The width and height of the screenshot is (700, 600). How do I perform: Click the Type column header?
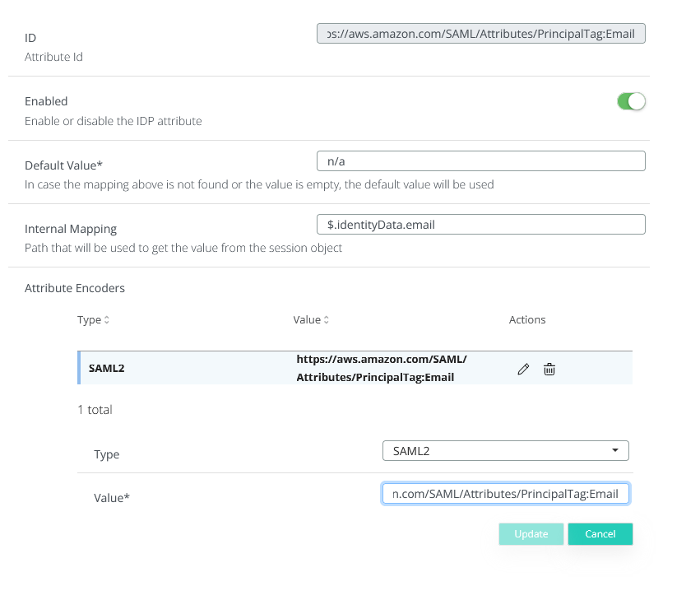(x=89, y=320)
